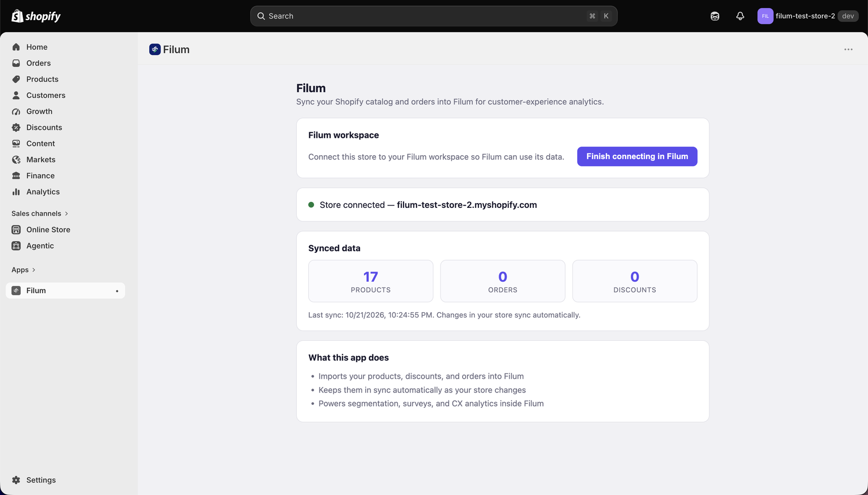Open the notifications bell
868x495 pixels.
740,16
